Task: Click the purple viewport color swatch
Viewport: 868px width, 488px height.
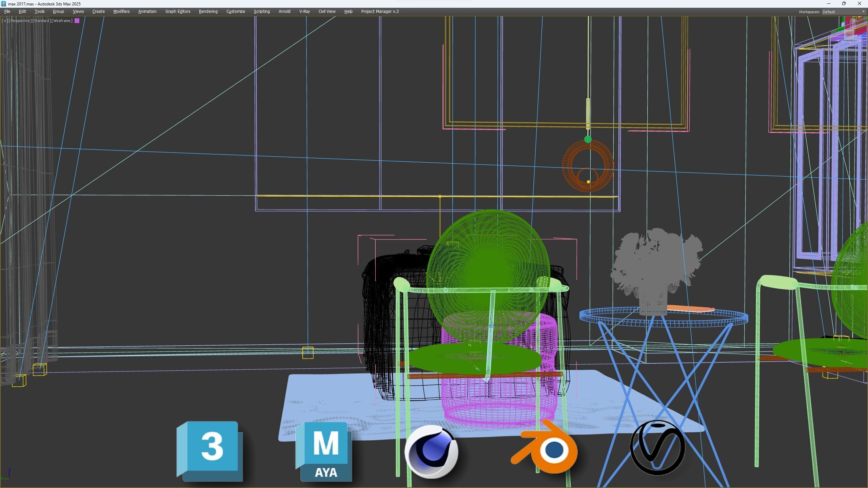Action: (x=77, y=21)
